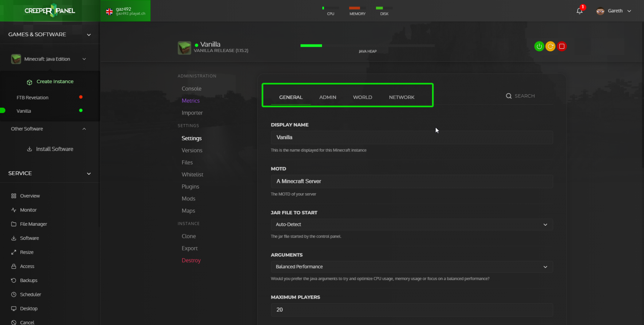Click the Desktop monitor icon
This screenshot has height=325, width=644.
(x=14, y=309)
